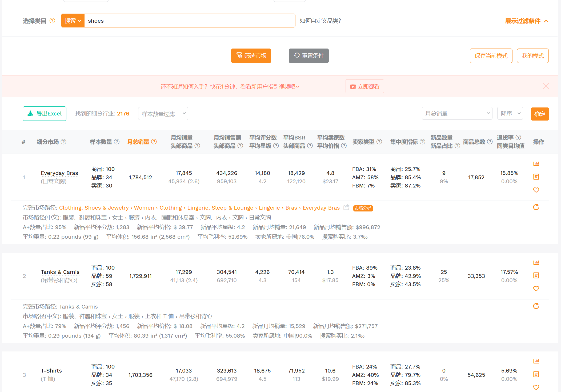Viewport: 561px width, 392px height.
Task: Sort by the 月总销量 column header
Action: tap(138, 142)
